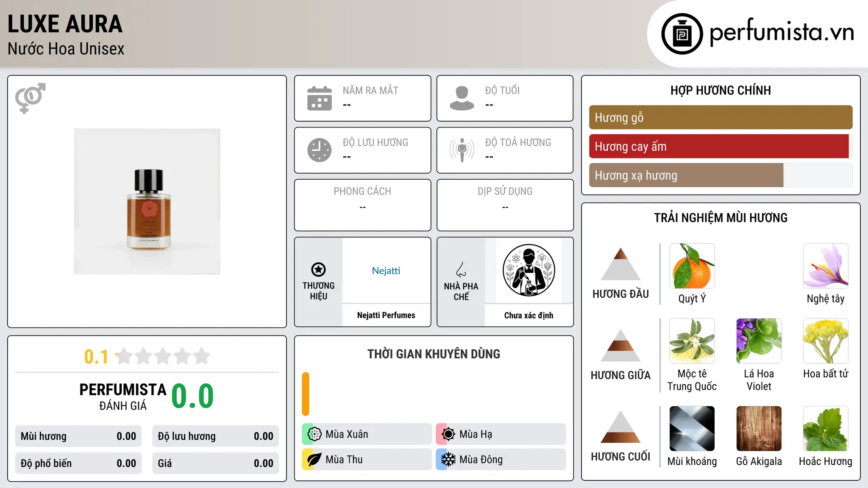This screenshot has height=488, width=868.
Task: Click the Chưa xác định perfumer label
Action: 529,315
